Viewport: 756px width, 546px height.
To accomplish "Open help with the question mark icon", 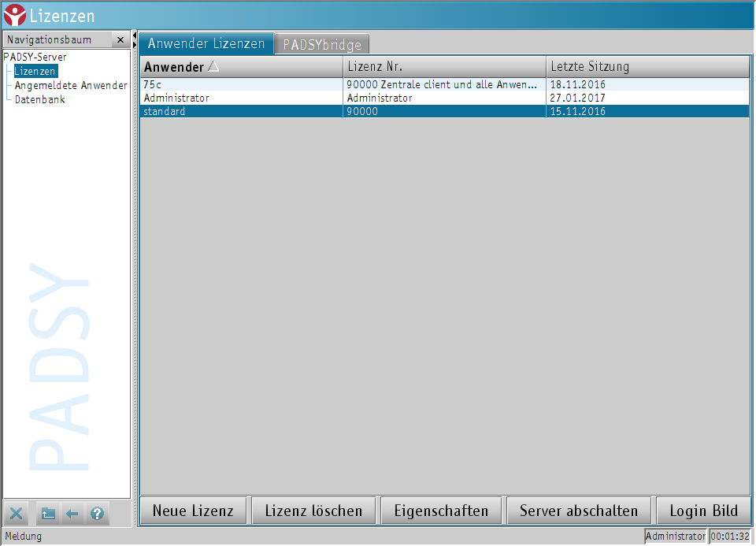I will click(97, 514).
